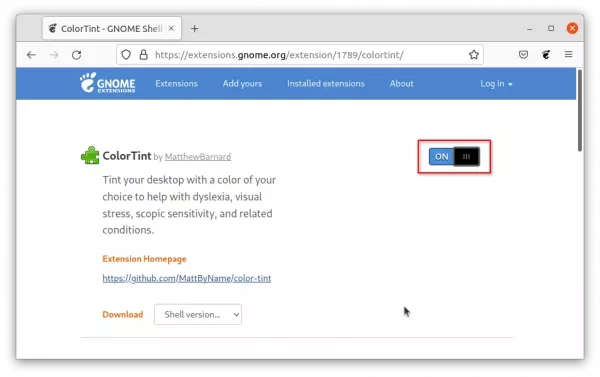Open the Shell version dropdown

click(x=198, y=315)
